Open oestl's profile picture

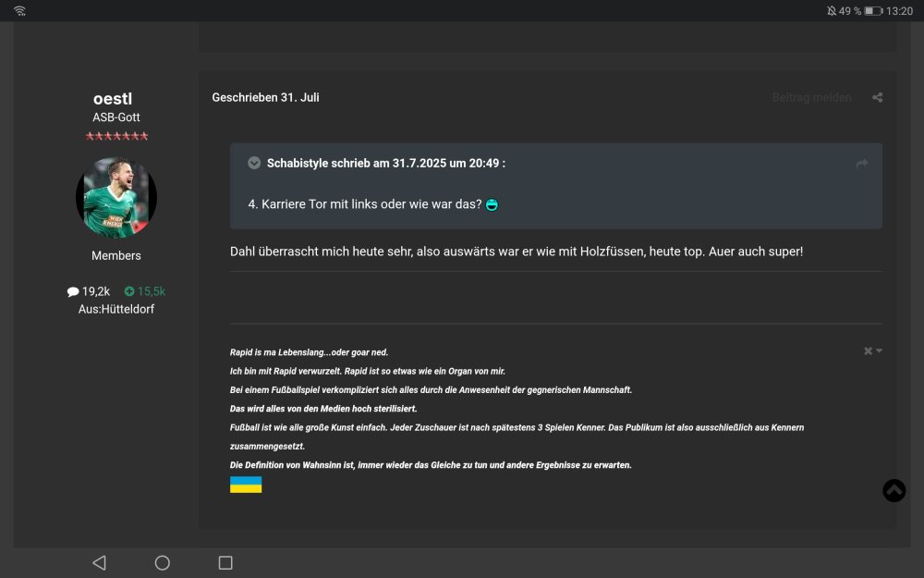pyautogui.click(x=115, y=197)
